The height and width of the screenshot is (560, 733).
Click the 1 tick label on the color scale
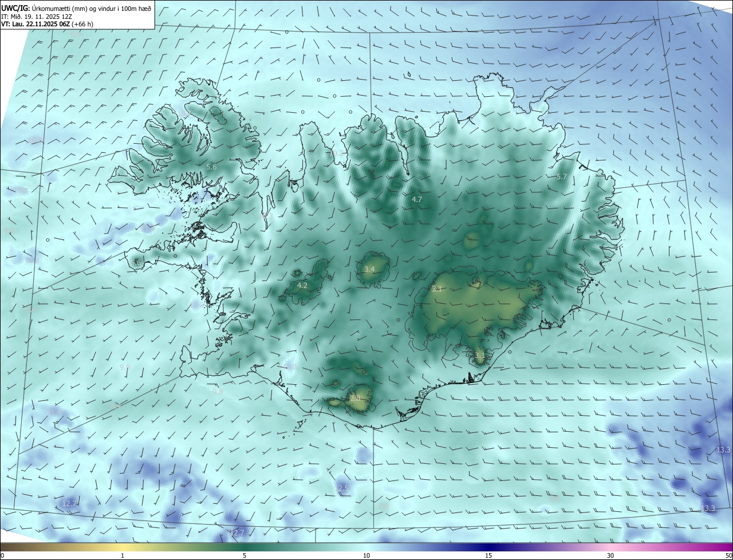pos(123,555)
